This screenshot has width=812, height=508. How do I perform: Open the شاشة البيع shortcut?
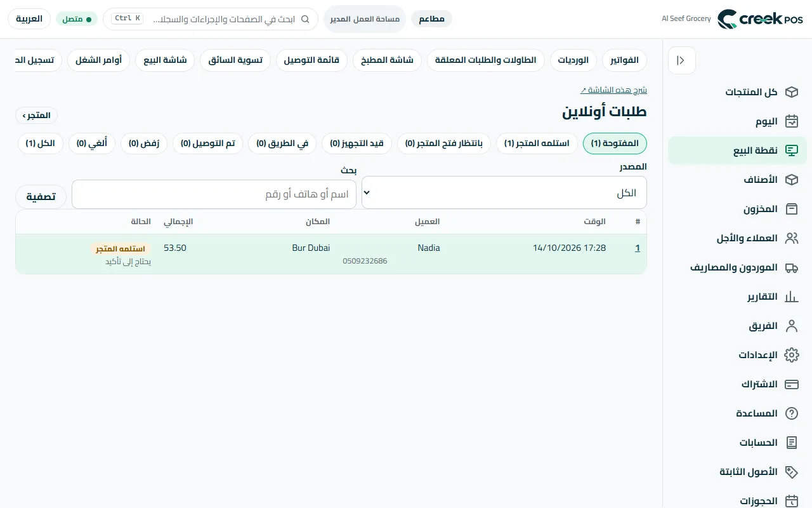click(x=165, y=60)
